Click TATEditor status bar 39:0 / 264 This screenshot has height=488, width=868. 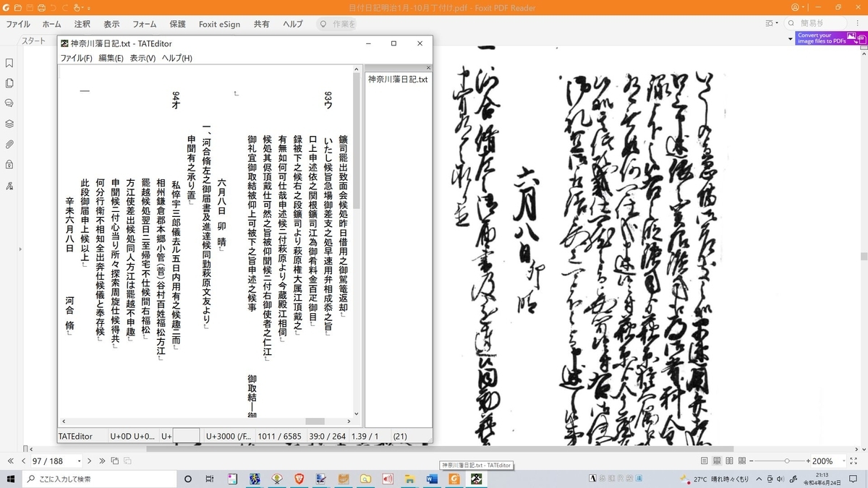(326, 437)
